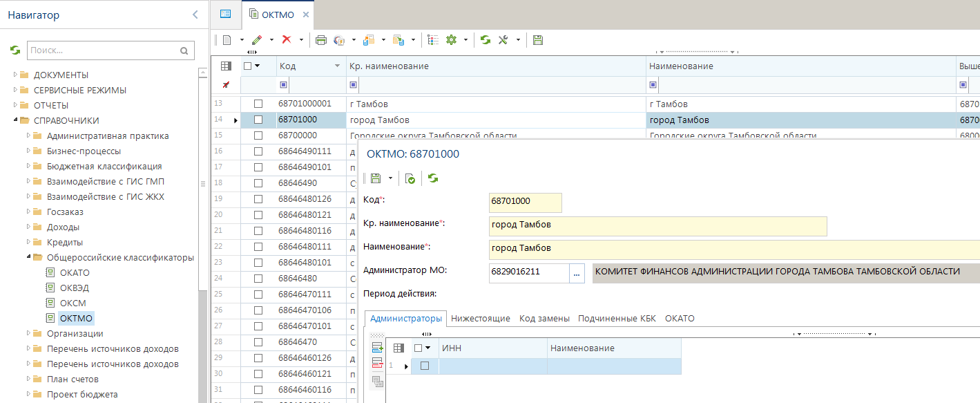The width and height of the screenshot is (980, 403).
Task: Click the grid icon in the Администраторы table header
Action: [398, 348]
